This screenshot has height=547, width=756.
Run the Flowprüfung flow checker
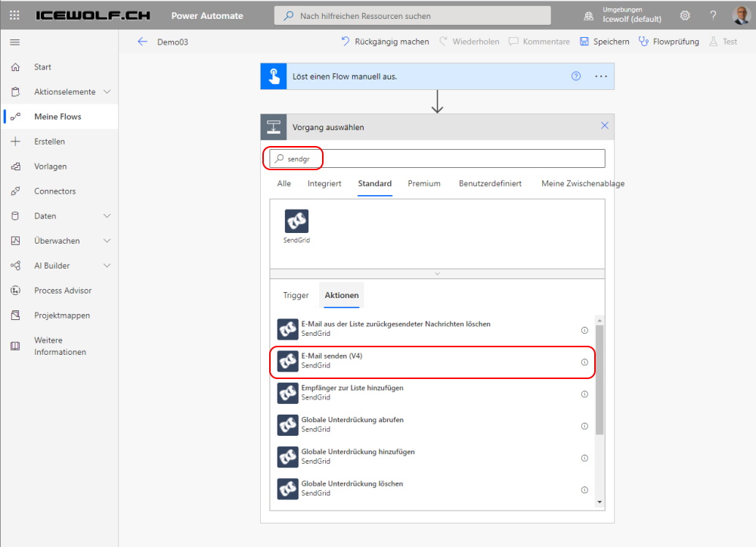669,42
